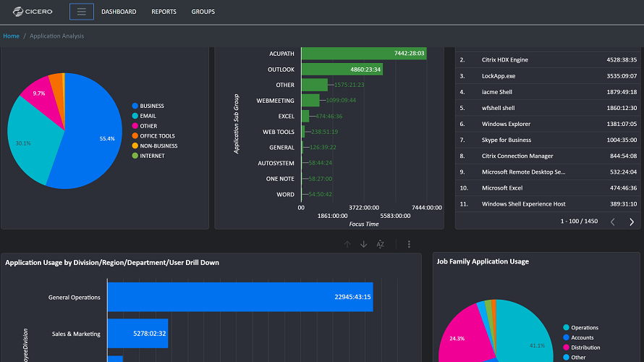644x362 pixels.
Task: Open the DASHBOARD page
Action: 119,12
